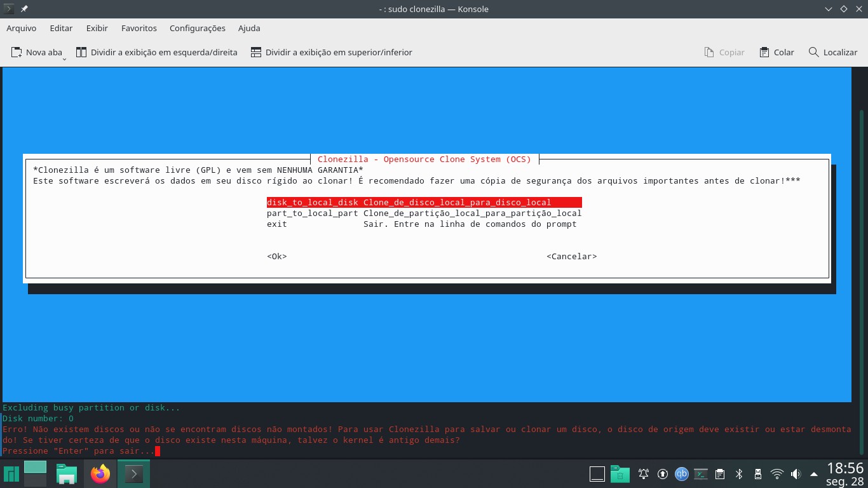This screenshot has height=488, width=868.
Task: Click the <Cancelar> button in Clonezilla dialog
Action: point(571,256)
